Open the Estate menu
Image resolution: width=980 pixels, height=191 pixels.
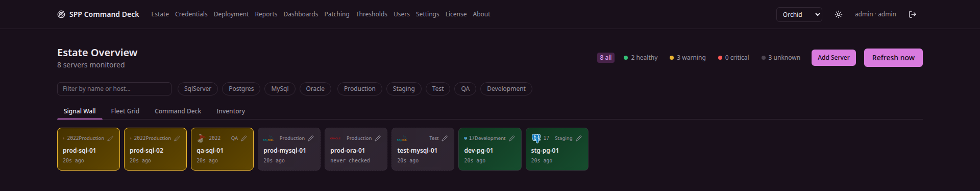[x=160, y=14]
